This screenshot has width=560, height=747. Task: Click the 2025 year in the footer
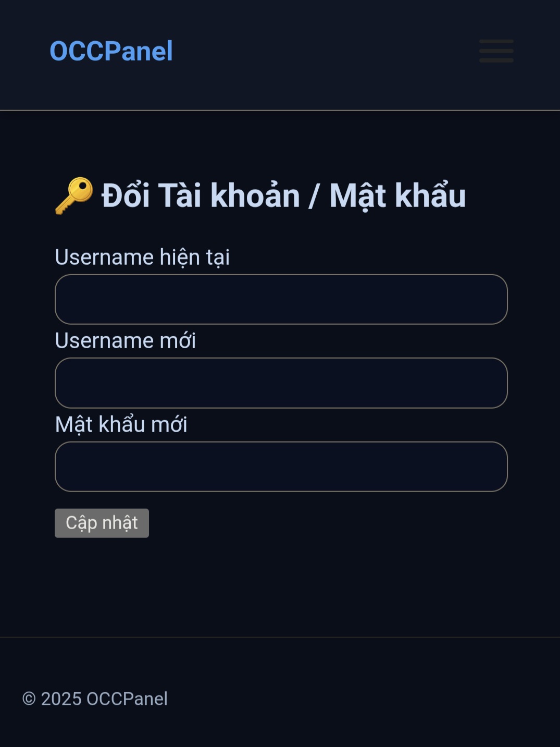(61, 699)
